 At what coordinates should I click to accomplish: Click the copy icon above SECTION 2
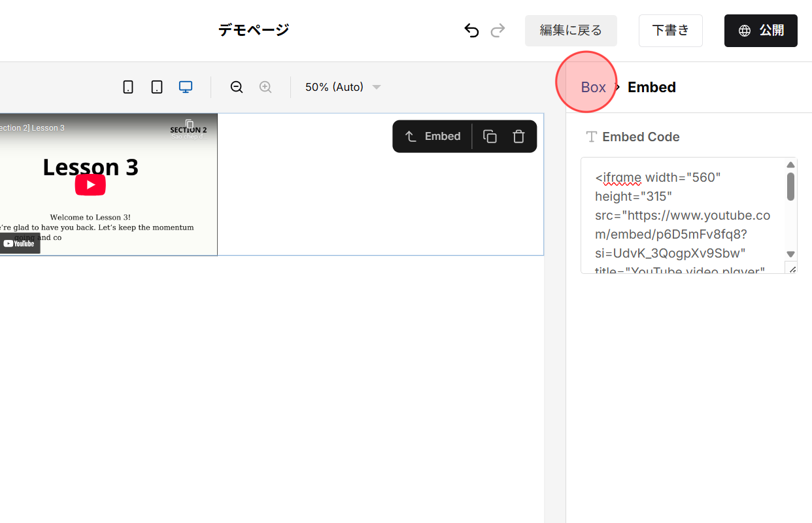[x=190, y=125]
